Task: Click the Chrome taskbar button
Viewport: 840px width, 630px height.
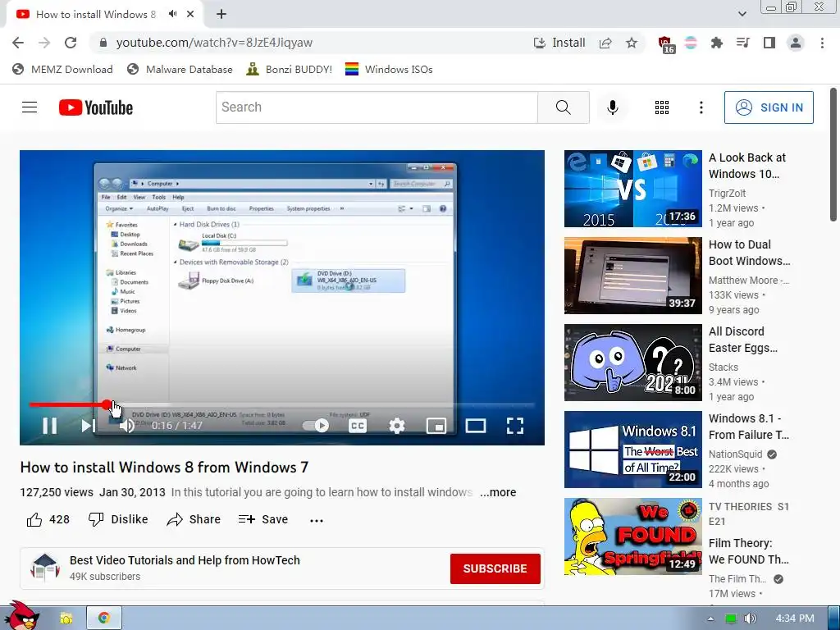Action: 104,619
